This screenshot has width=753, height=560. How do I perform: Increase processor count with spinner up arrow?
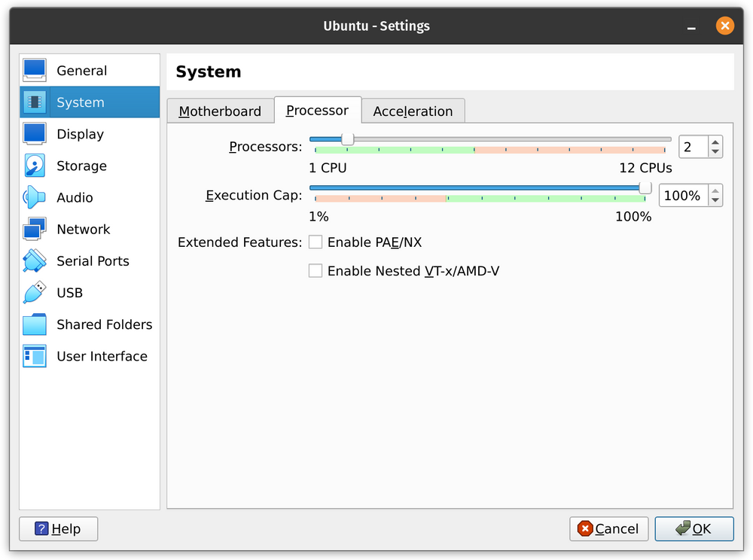tap(716, 142)
